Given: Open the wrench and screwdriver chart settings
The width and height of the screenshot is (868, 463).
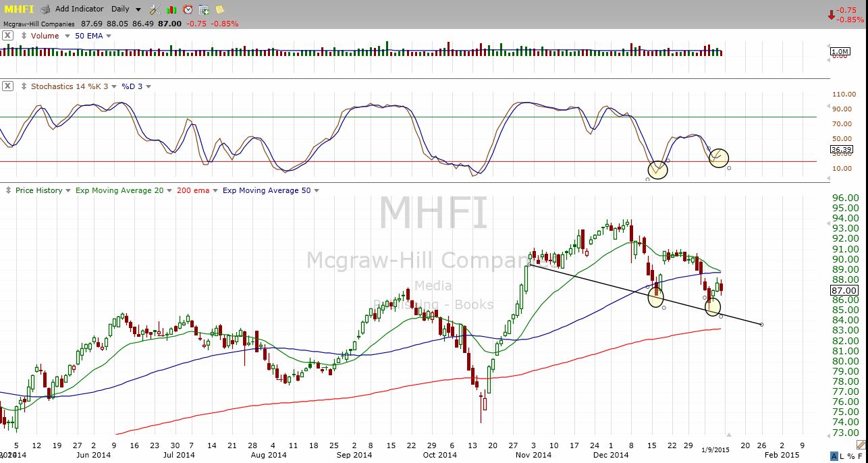Looking at the screenshot, I should 155,9.
